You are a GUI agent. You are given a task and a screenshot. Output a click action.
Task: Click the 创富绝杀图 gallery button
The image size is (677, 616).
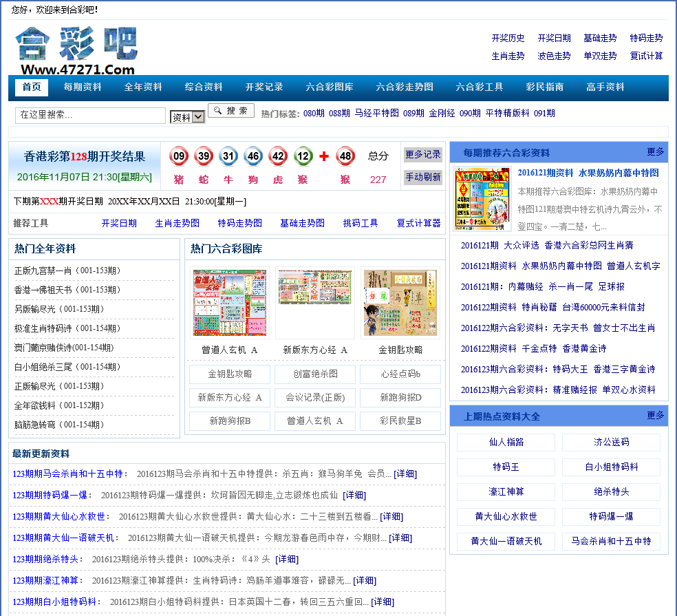315,374
